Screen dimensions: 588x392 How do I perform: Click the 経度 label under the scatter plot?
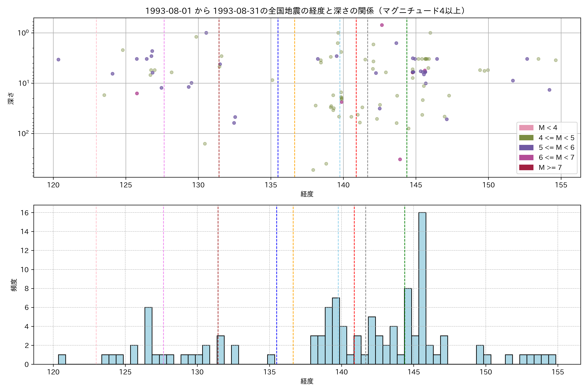(307, 194)
